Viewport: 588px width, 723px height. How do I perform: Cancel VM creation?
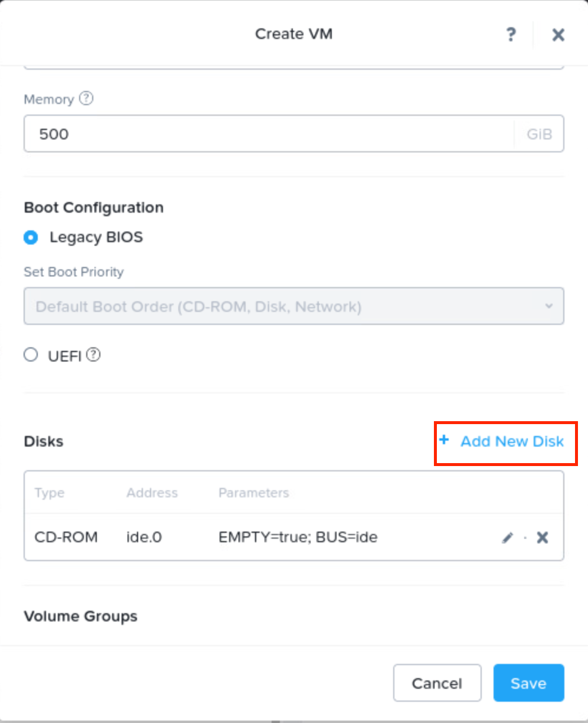(437, 683)
